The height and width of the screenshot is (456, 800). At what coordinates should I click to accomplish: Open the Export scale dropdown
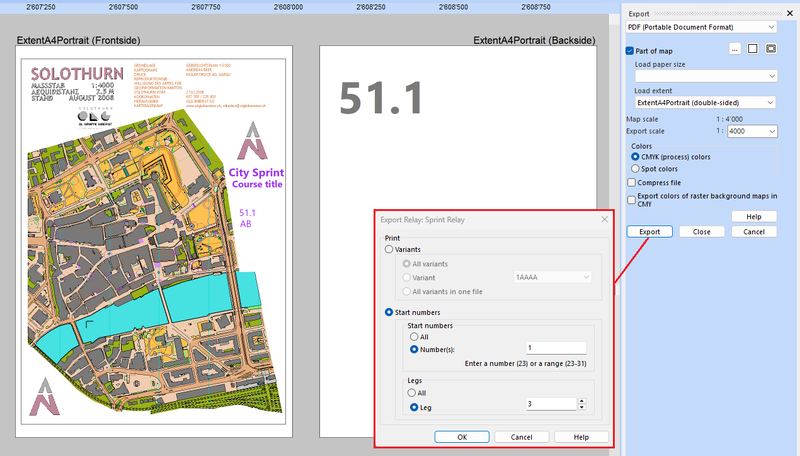coord(752,131)
